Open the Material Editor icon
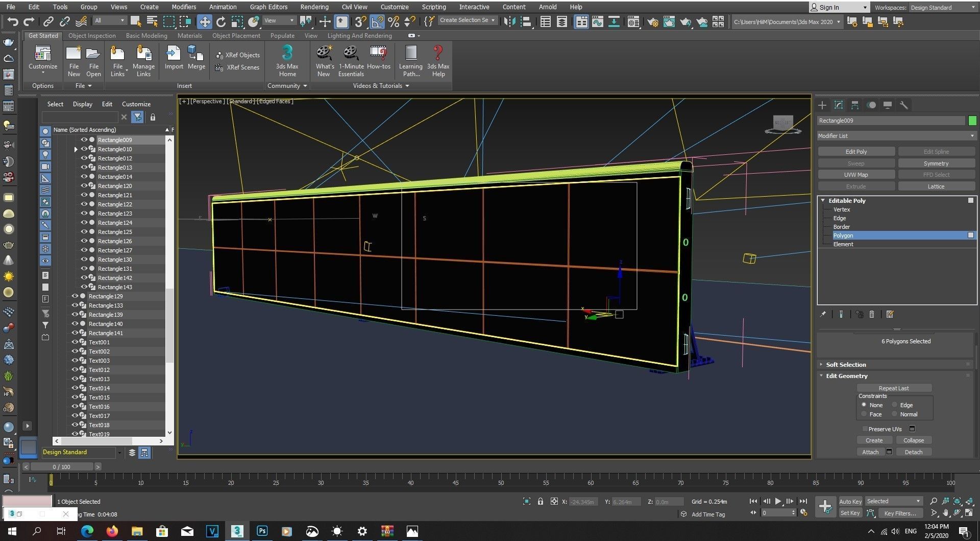The image size is (980, 541). (x=633, y=21)
